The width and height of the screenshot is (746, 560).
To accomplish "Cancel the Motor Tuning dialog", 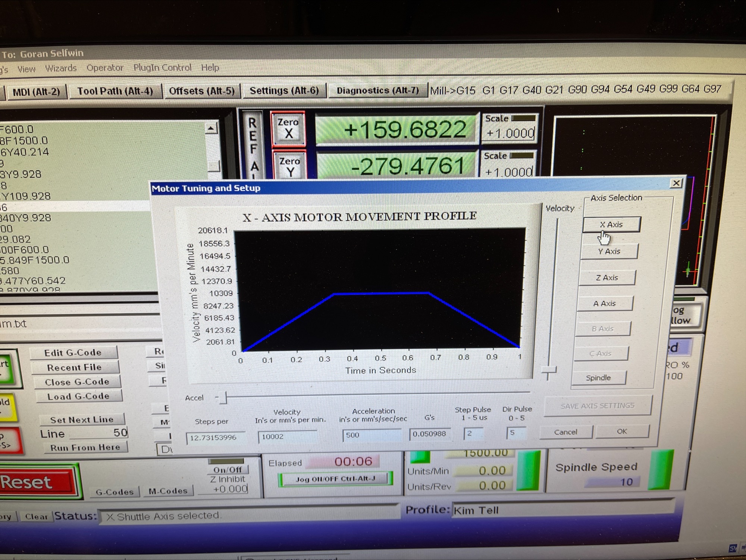I will pos(565,432).
